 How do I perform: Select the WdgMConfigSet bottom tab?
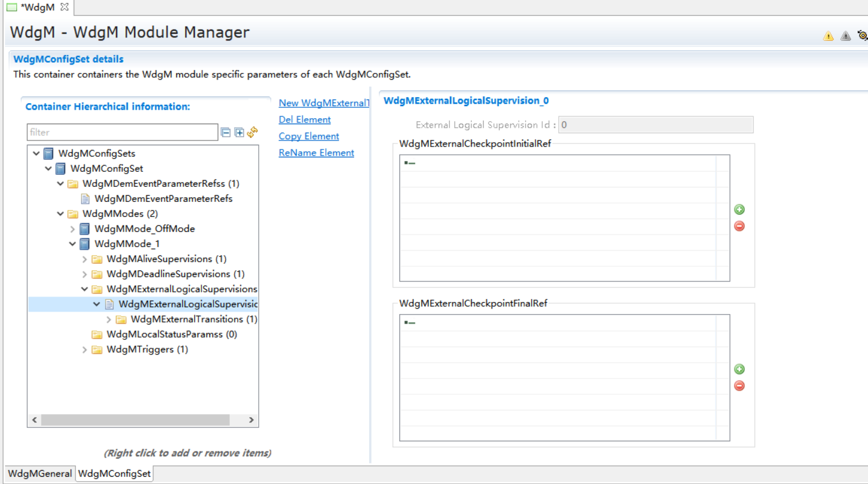(114, 474)
